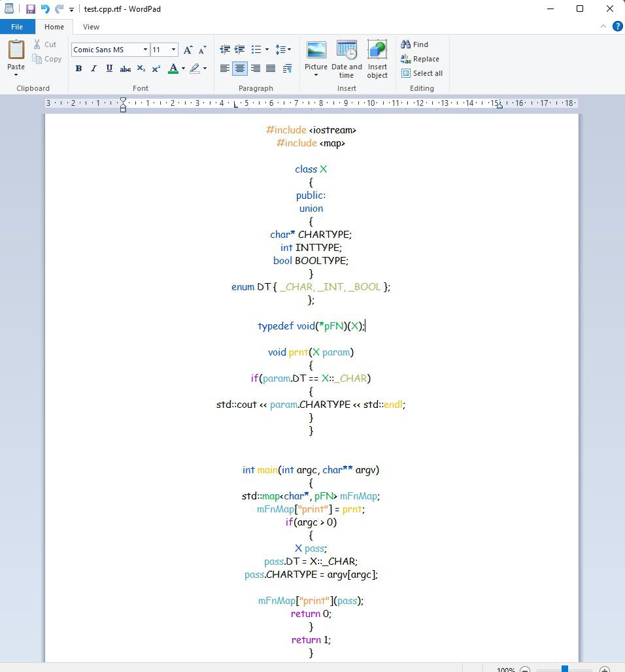Click the Replace button
This screenshot has width=625, height=672.
tap(420, 59)
